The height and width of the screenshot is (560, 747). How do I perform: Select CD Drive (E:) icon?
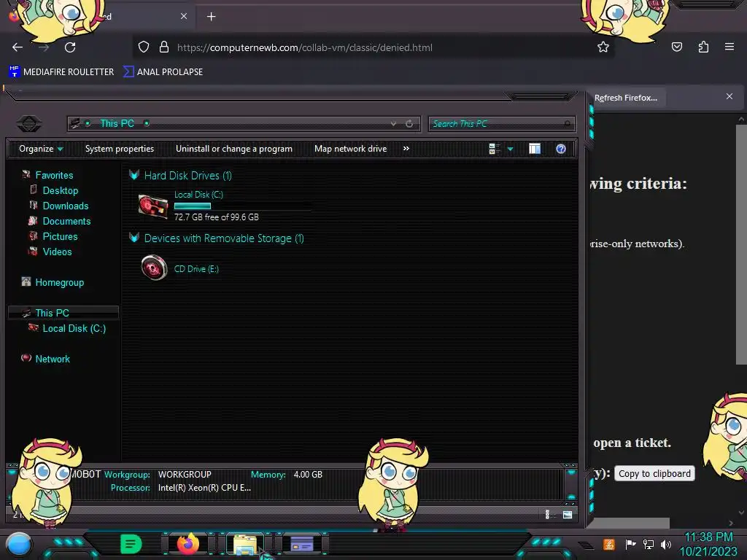[155, 268]
